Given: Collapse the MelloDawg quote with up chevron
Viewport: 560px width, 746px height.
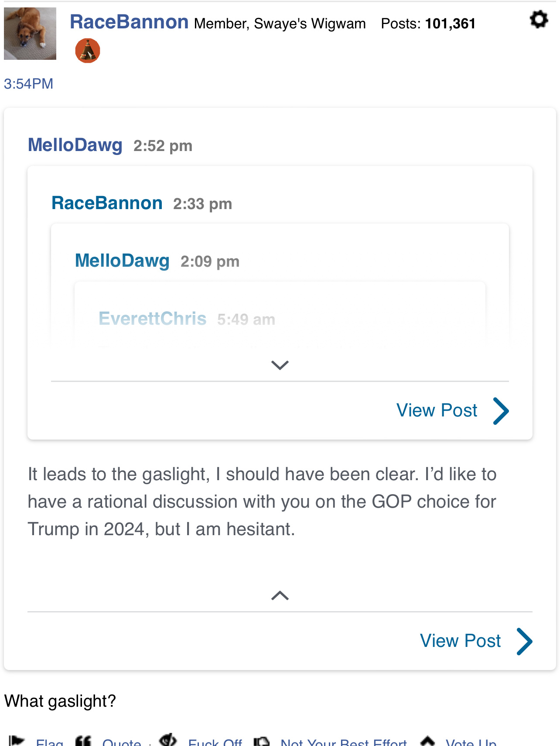Looking at the screenshot, I should [280, 595].
